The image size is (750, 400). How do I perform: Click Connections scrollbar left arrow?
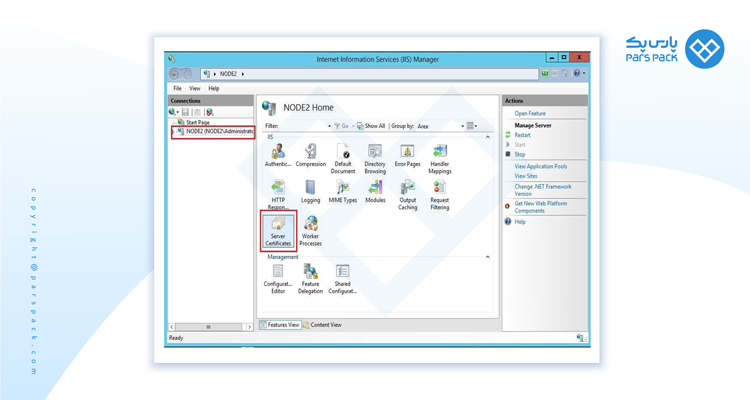coord(172,327)
